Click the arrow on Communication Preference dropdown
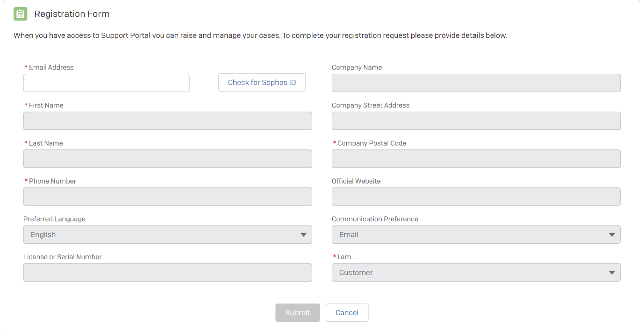The height and width of the screenshot is (333, 644). (612, 234)
